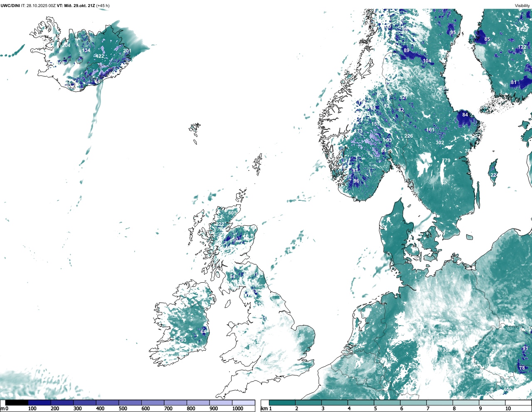Click the '226' value in central Sweden
The height and width of the screenshot is (412, 532).
click(409, 136)
